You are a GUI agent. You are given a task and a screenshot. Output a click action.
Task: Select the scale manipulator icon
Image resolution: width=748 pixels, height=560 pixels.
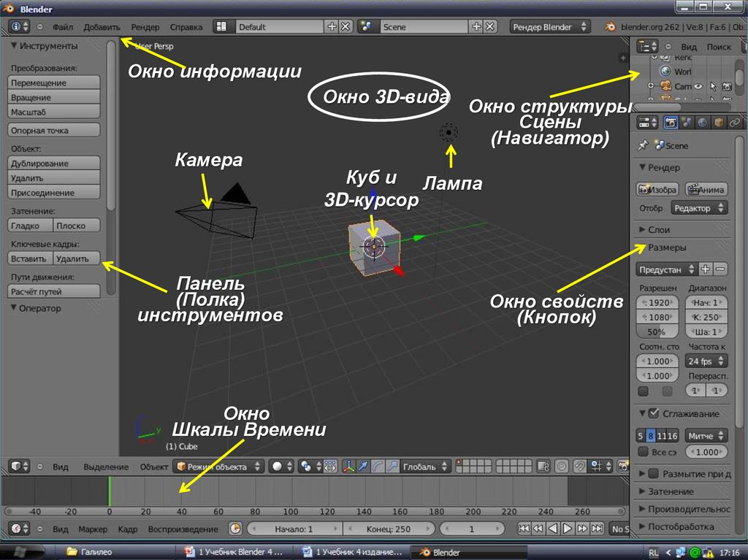[392, 467]
